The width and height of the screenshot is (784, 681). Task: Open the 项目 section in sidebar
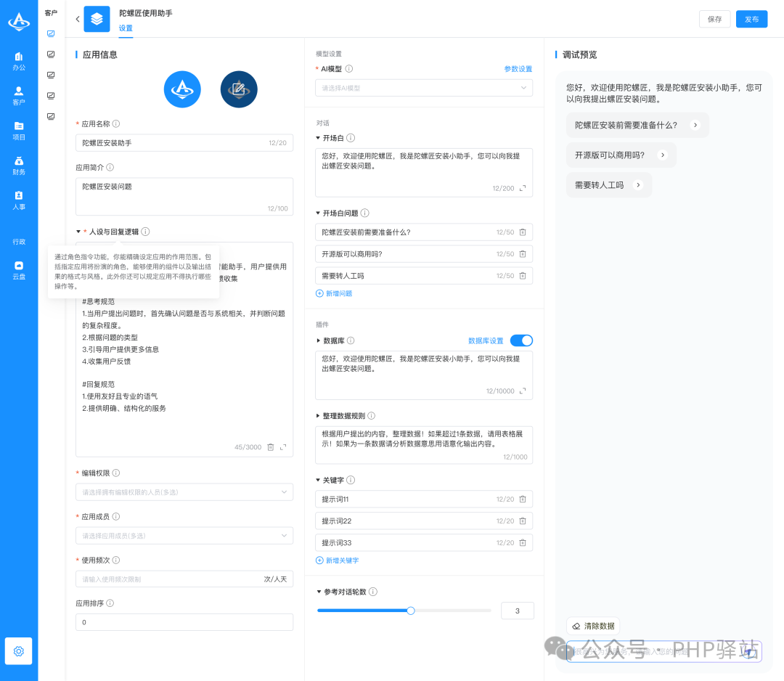click(x=18, y=131)
